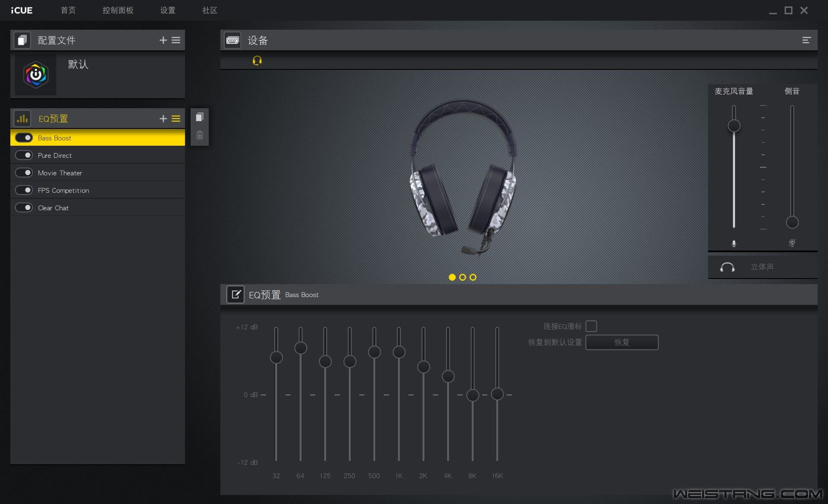
Task: Select the Movie Theater preset name
Action: point(60,173)
